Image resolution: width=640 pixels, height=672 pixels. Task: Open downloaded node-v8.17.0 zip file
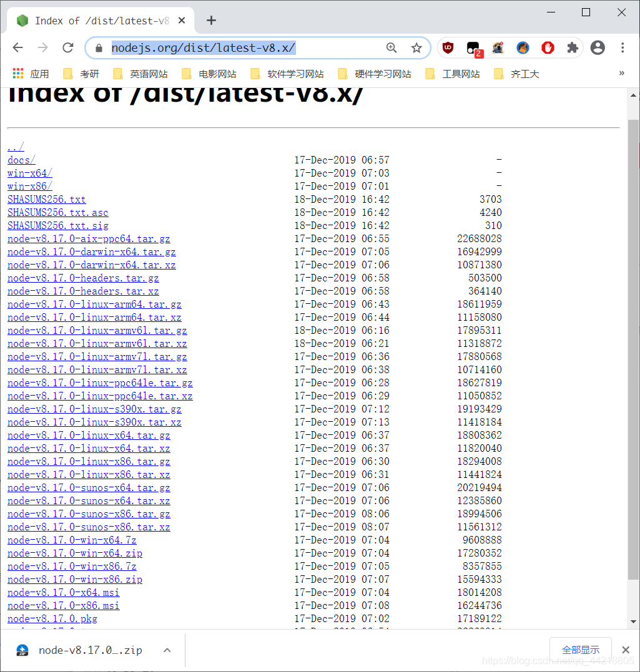click(x=80, y=650)
